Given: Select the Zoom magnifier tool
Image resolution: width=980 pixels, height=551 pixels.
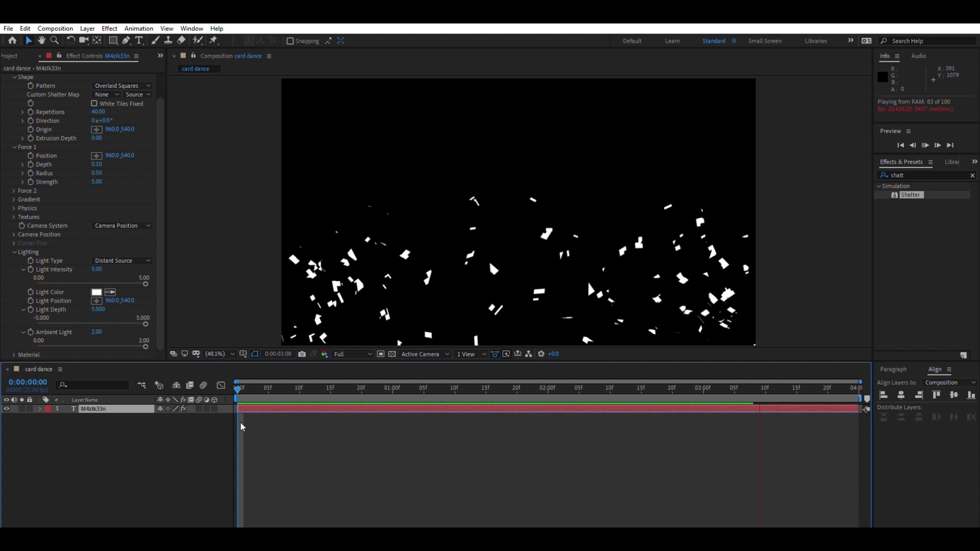Looking at the screenshot, I should click(55, 40).
